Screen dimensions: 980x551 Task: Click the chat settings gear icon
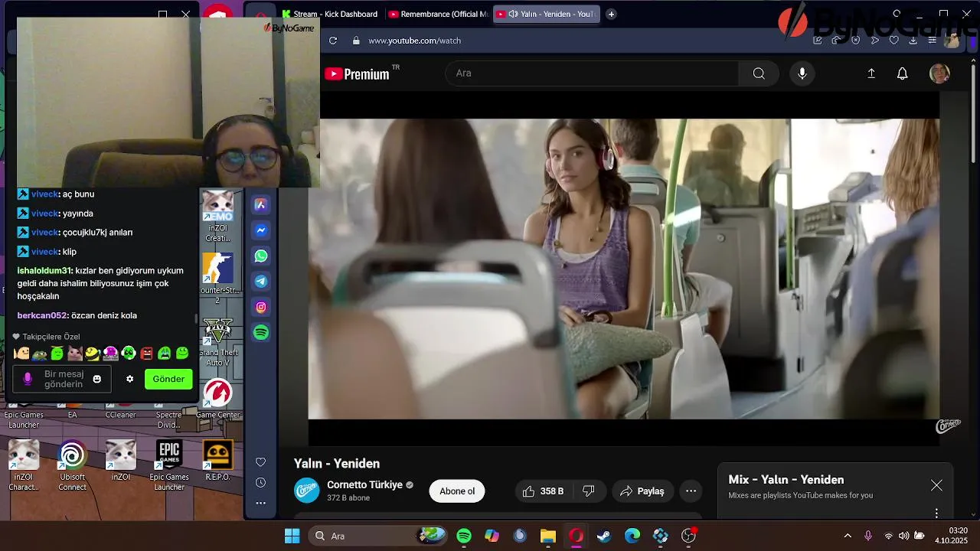pyautogui.click(x=130, y=379)
